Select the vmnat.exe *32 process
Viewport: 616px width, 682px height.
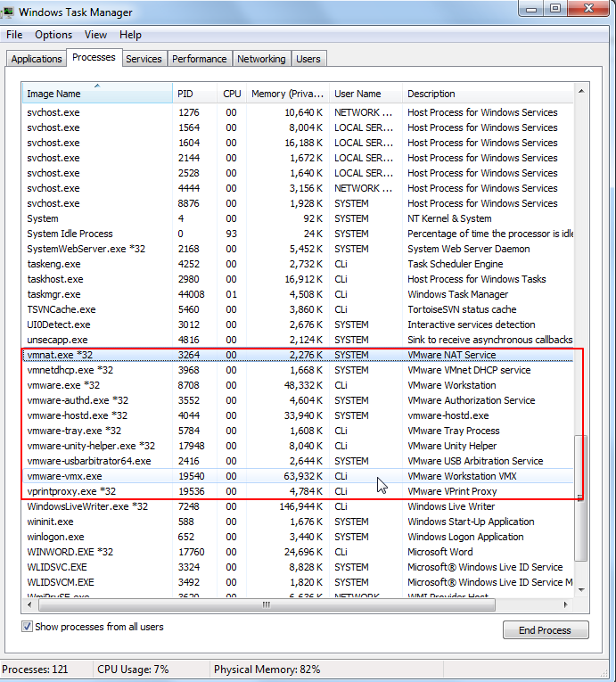tap(298, 355)
